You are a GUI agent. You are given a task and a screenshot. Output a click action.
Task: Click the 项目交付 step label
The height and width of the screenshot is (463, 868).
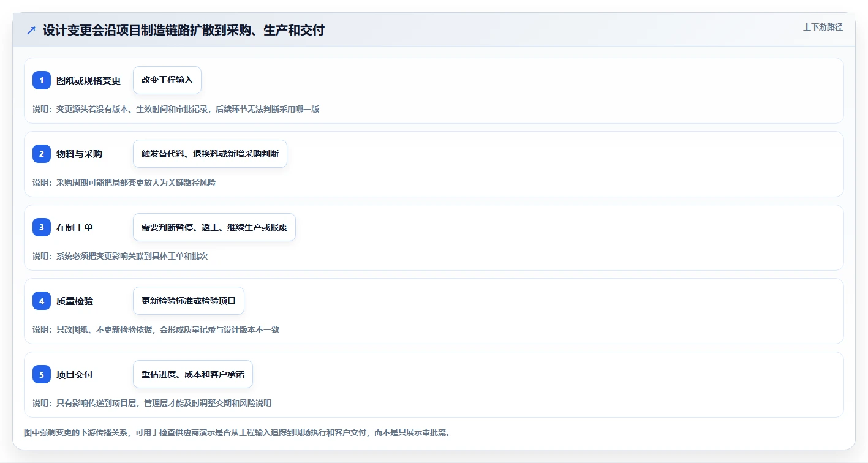click(x=75, y=374)
